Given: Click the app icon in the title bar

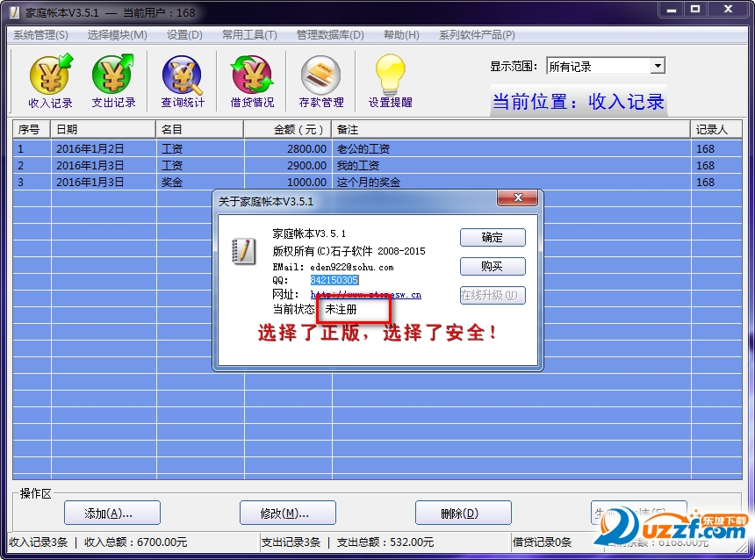Looking at the screenshot, I should click(x=14, y=12).
